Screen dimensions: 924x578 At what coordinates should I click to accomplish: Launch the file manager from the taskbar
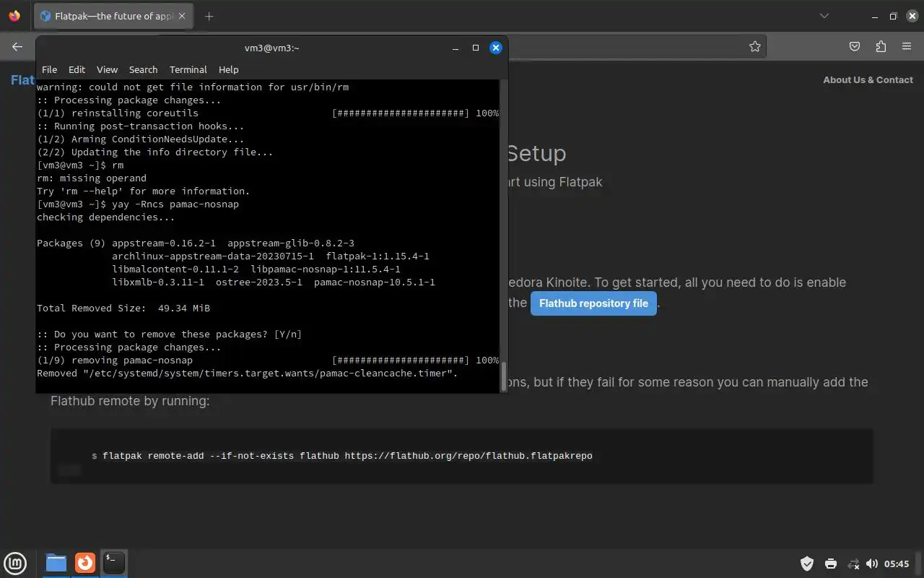tap(56, 563)
